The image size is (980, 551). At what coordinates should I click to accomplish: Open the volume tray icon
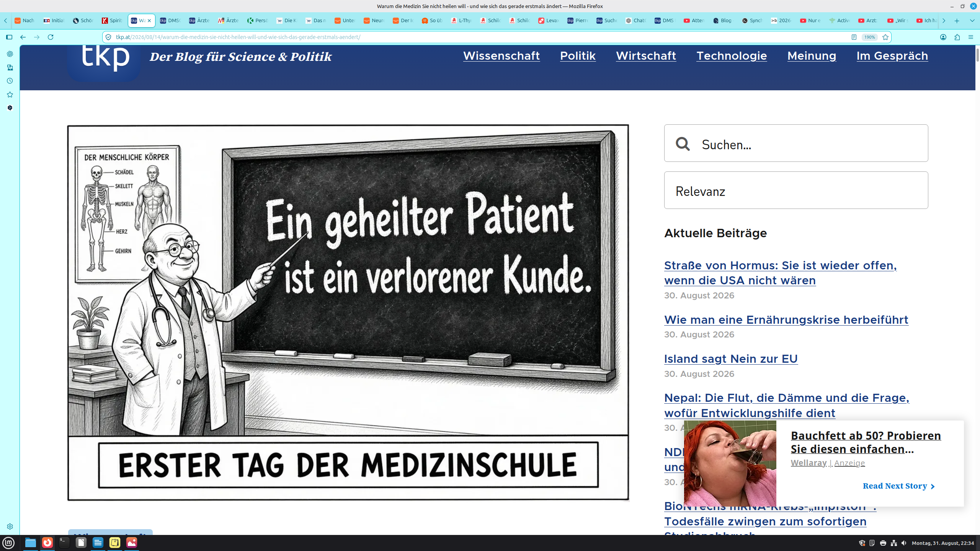pos(904,543)
